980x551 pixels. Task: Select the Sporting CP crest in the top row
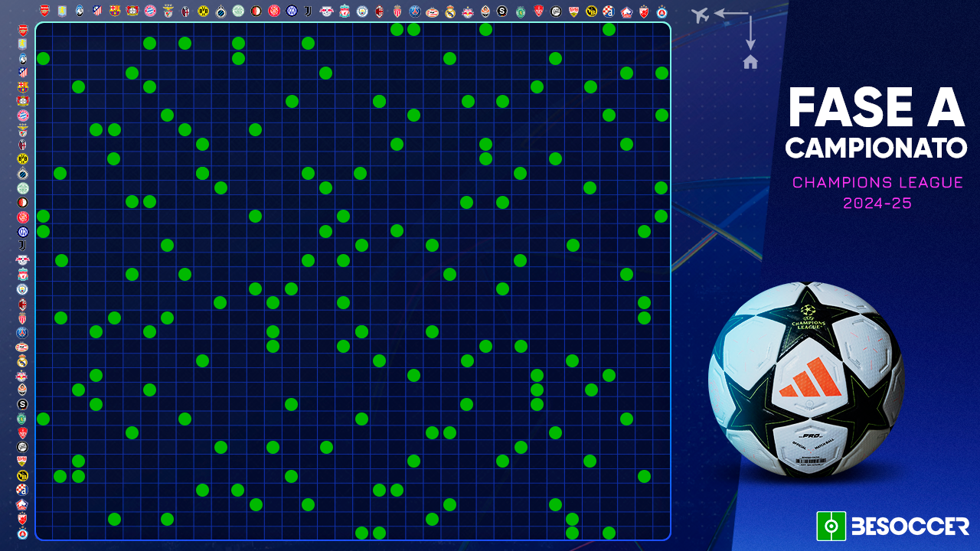521,11
